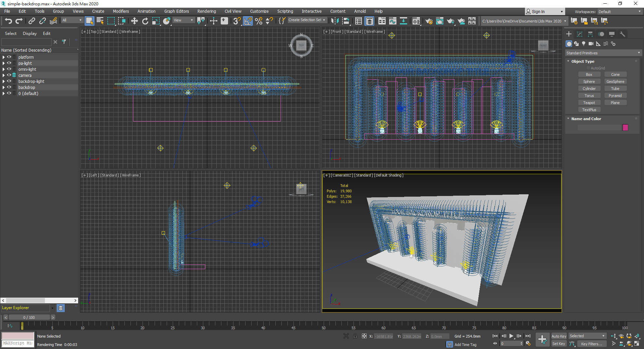644x349 pixels.
Task: Click the Play Animation button
Action: click(511, 336)
